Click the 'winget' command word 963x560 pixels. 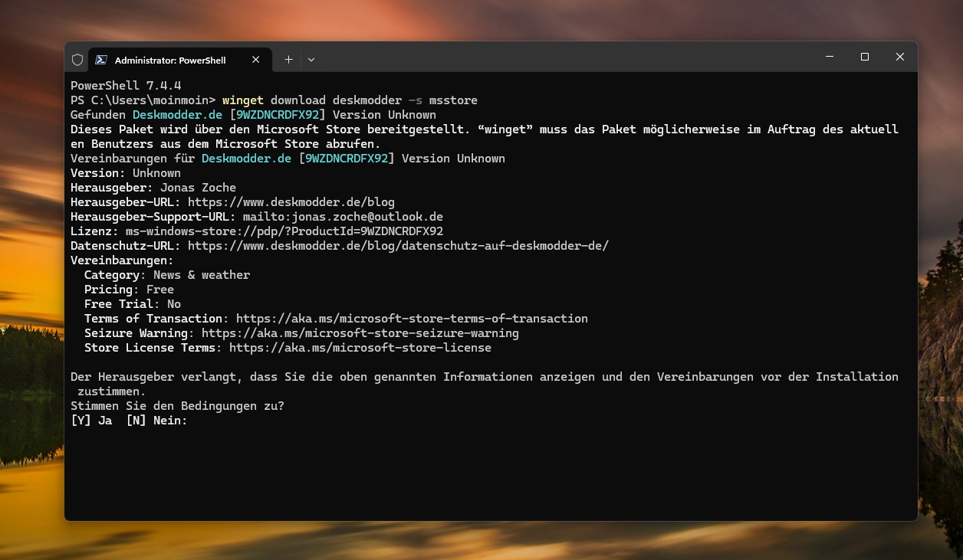click(x=243, y=100)
